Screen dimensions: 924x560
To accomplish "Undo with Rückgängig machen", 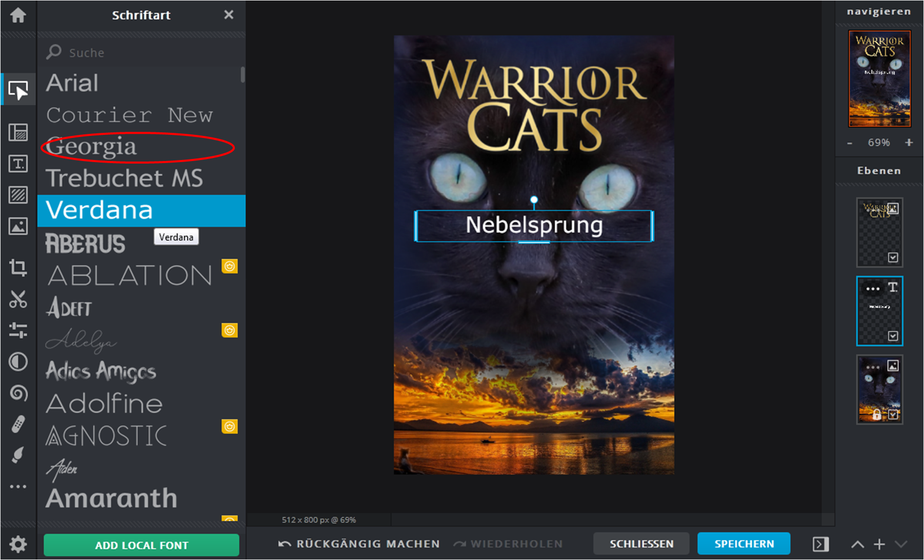I will (x=359, y=544).
